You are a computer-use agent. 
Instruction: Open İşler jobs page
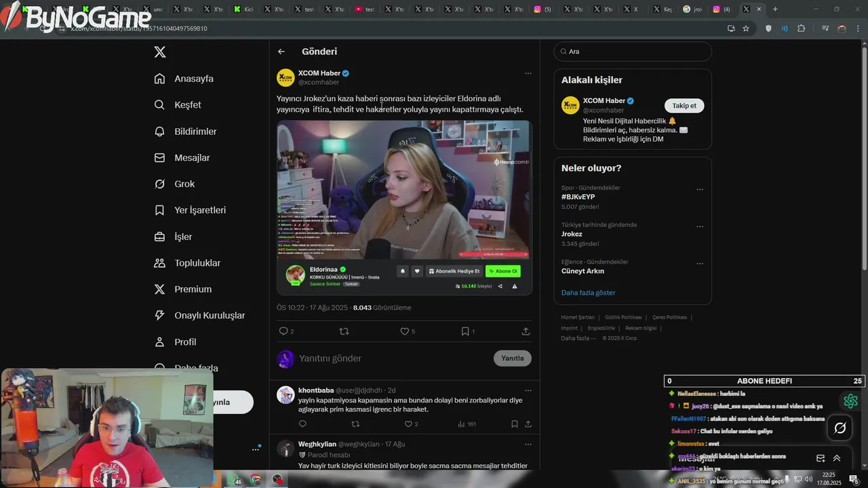[x=173, y=237]
